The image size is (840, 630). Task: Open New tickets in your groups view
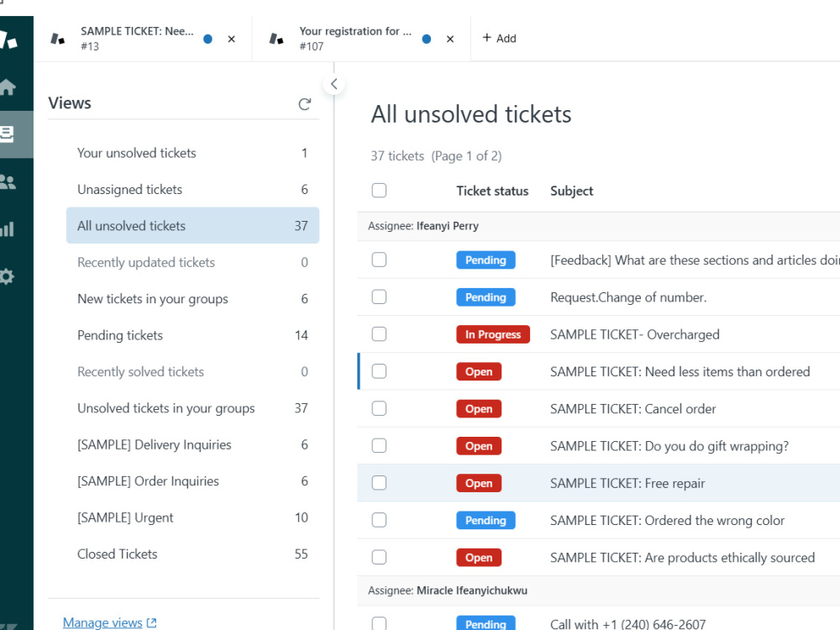tap(193, 299)
